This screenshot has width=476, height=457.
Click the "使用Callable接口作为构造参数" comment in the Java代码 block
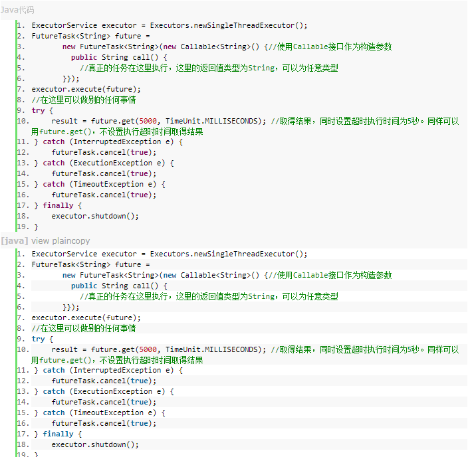click(x=334, y=46)
